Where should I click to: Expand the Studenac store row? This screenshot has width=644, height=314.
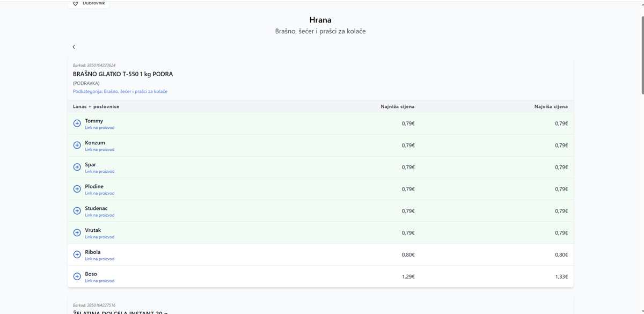point(77,211)
